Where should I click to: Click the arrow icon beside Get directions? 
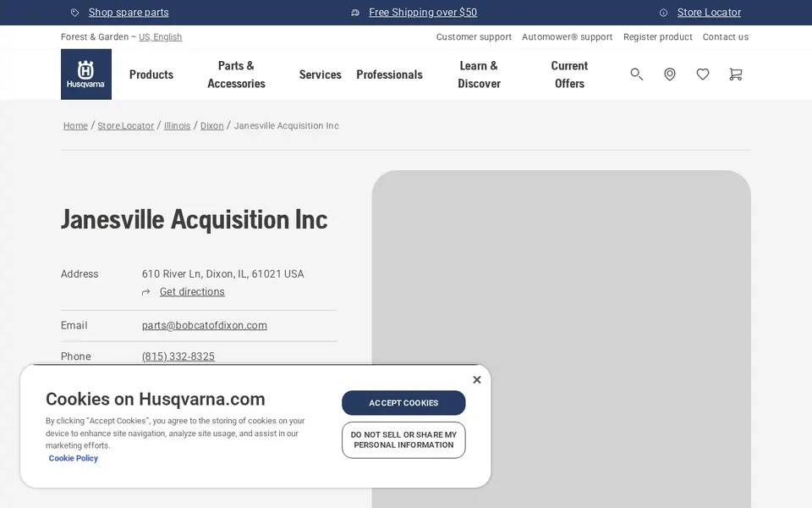(x=146, y=292)
